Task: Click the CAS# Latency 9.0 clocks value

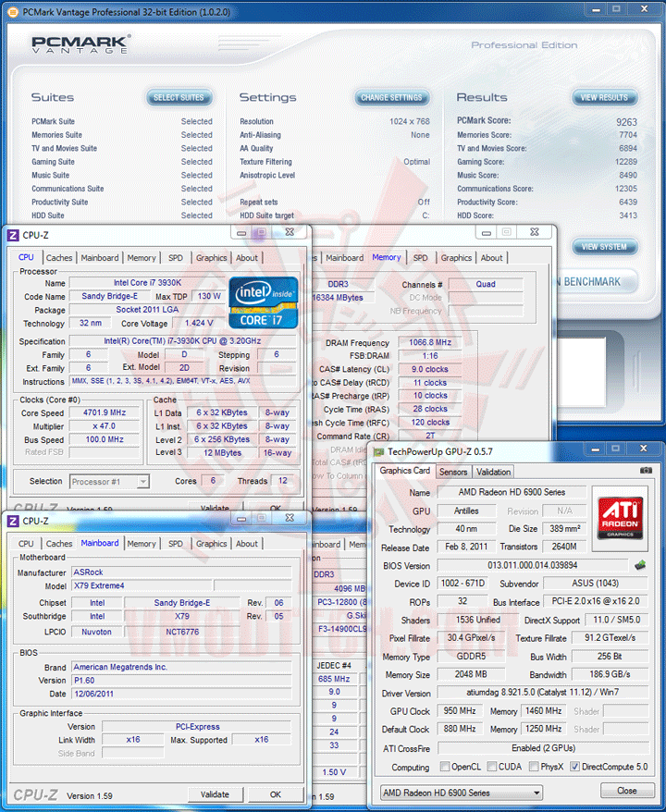Action: point(430,369)
